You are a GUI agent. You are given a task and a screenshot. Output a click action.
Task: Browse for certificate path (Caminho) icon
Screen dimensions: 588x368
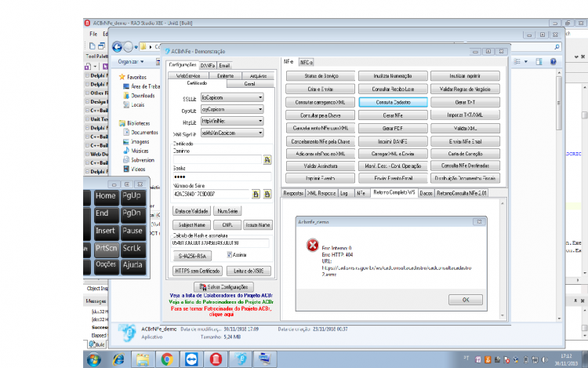pyautogui.click(x=267, y=160)
